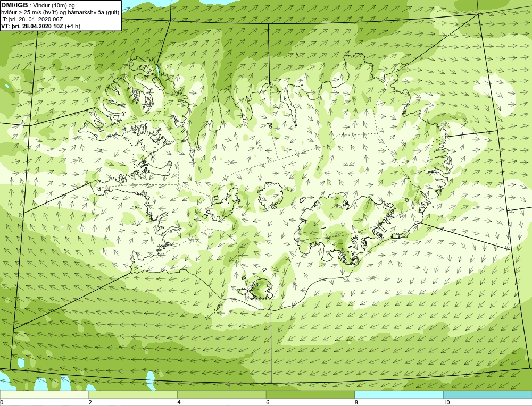Viewport: 532px width, 406px height.
Task: Click the scale label '8'
Action: point(356,402)
